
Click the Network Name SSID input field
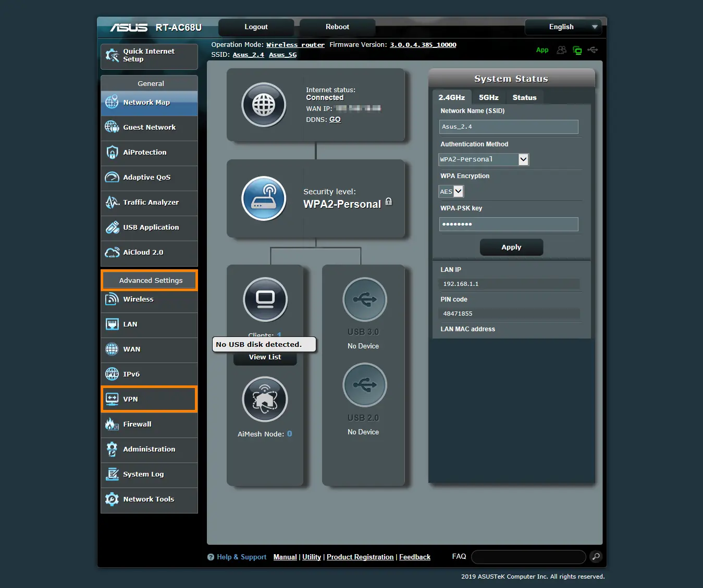[509, 127]
